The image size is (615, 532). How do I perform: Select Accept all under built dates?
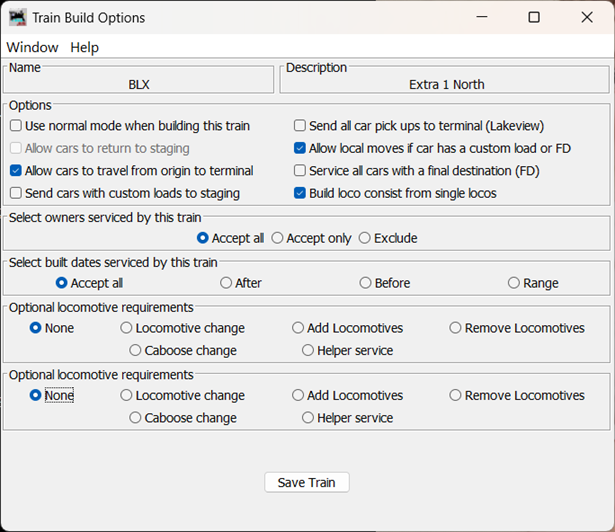pos(62,283)
